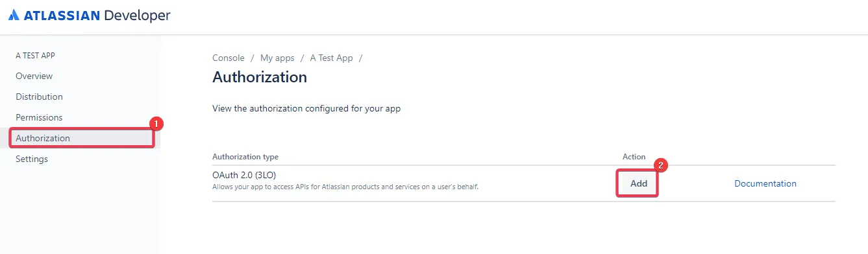
Task: Navigate to Console breadcrumb
Action: coord(229,58)
